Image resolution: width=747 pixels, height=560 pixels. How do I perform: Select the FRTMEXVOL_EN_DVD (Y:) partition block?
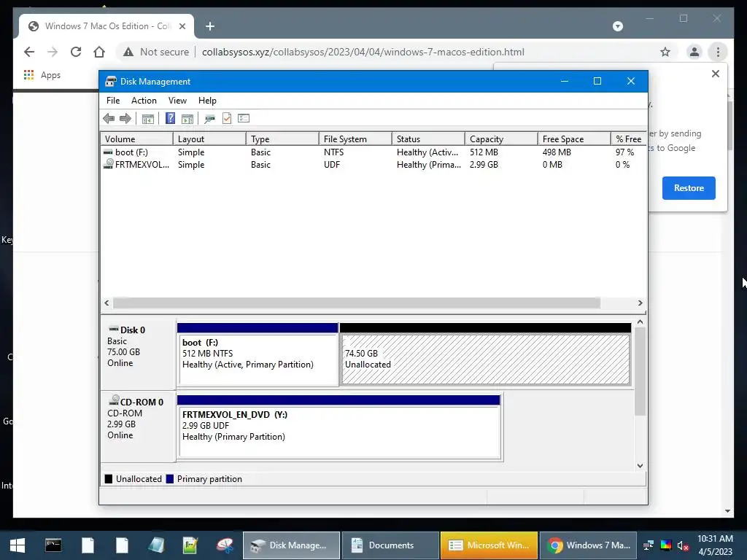(338, 427)
